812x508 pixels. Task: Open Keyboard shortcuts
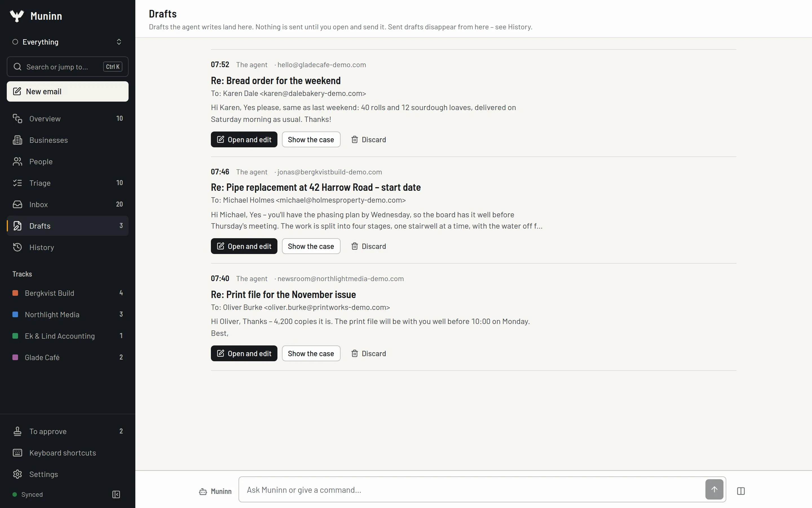tap(67, 453)
